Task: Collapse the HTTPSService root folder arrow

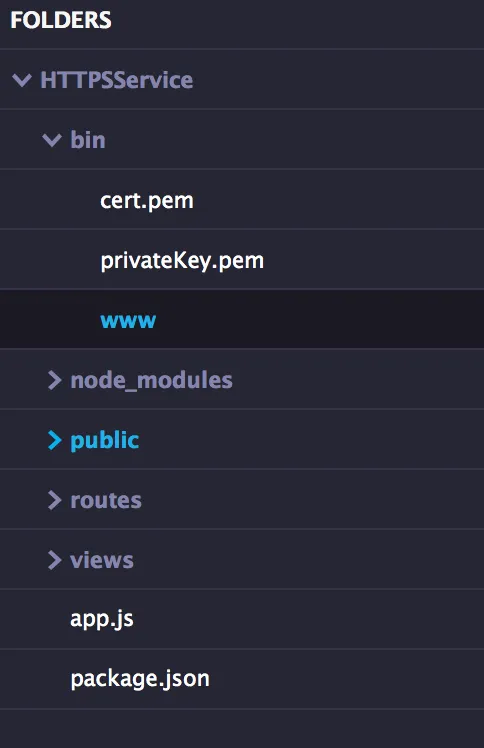Action: [x=22, y=80]
